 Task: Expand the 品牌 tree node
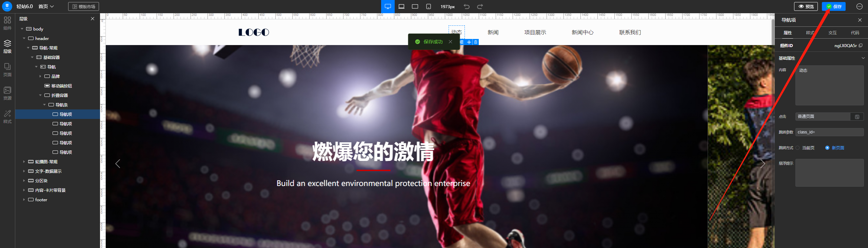40,76
